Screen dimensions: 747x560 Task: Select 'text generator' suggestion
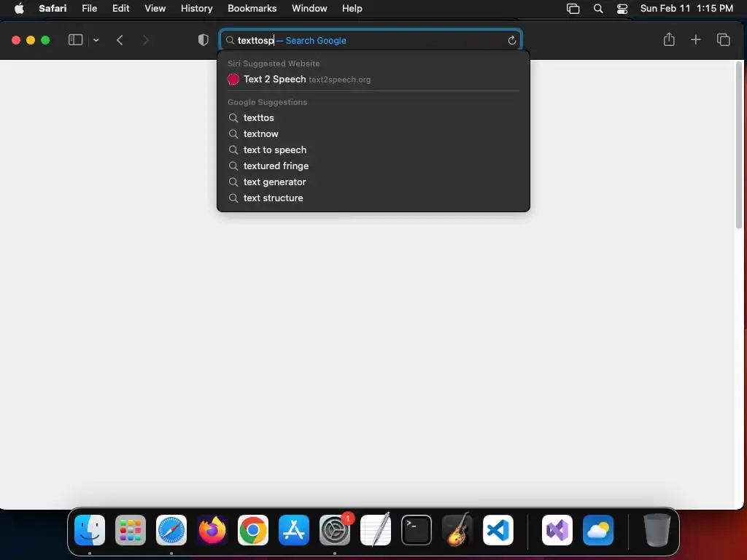(373, 182)
